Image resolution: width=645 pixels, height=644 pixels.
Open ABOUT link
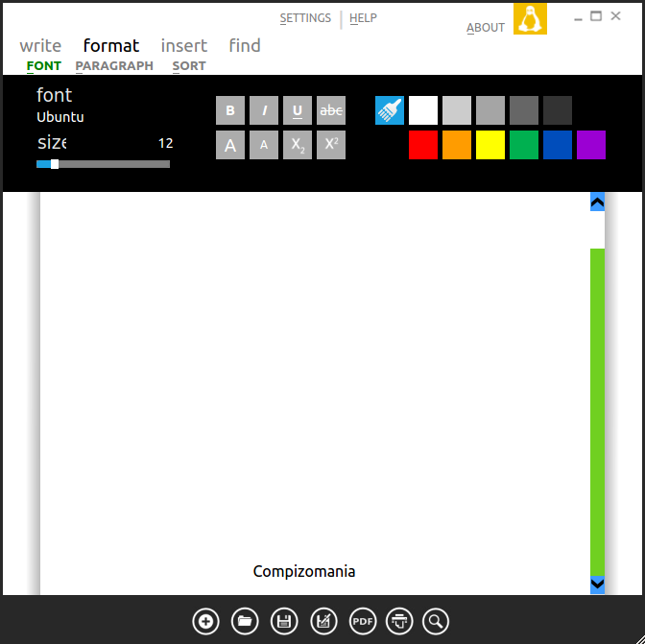(486, 28)
